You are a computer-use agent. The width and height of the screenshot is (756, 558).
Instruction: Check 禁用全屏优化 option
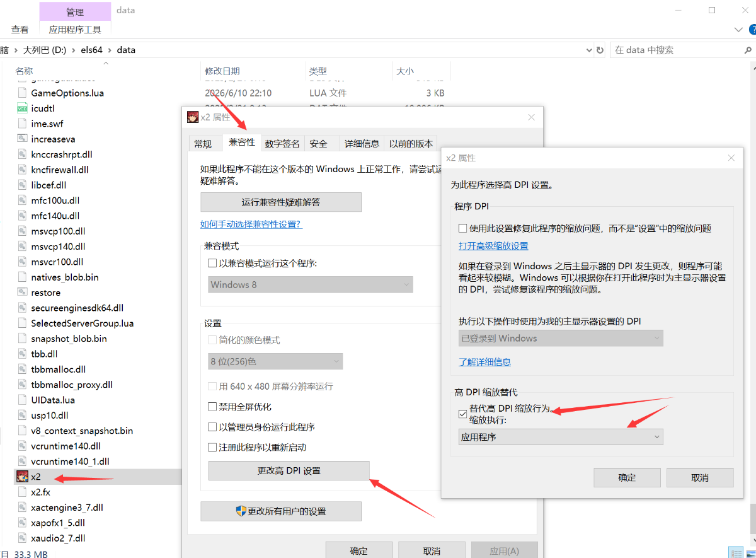212,407
